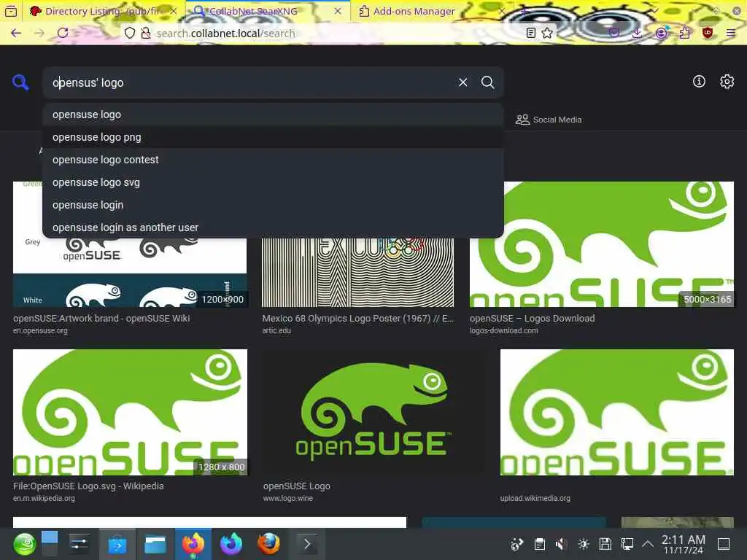Go back to the previous page

[16, 33]
